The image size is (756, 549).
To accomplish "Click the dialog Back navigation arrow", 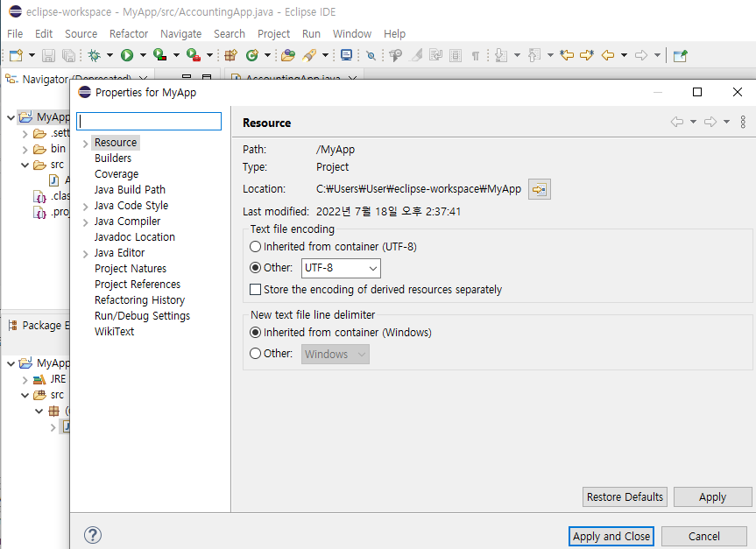I will 677,122.
